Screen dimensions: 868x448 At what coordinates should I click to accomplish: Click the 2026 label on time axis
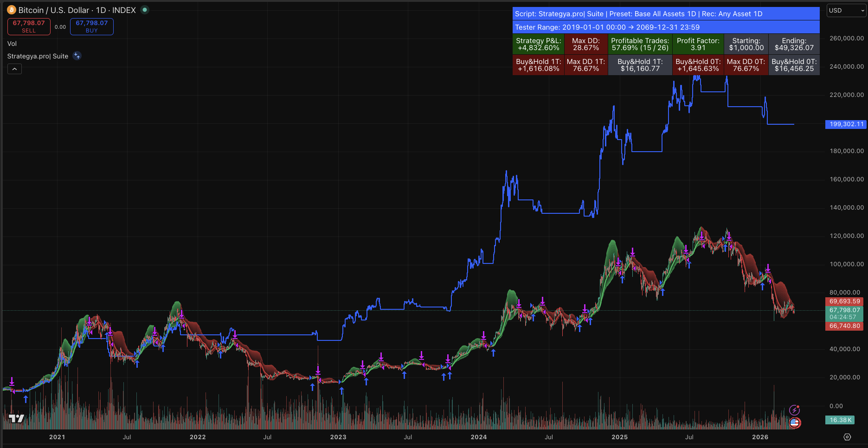pos(760,437)
